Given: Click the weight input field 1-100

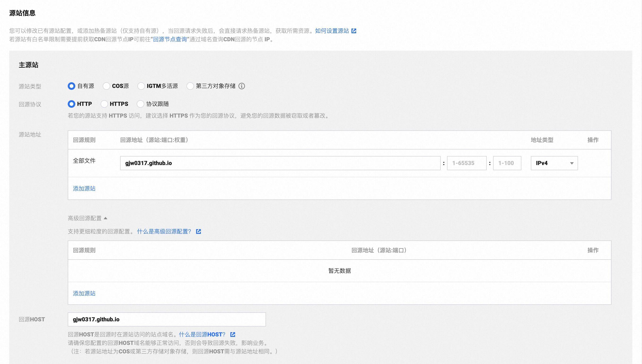Looking at the screenshot, I should tap(507, 163).
